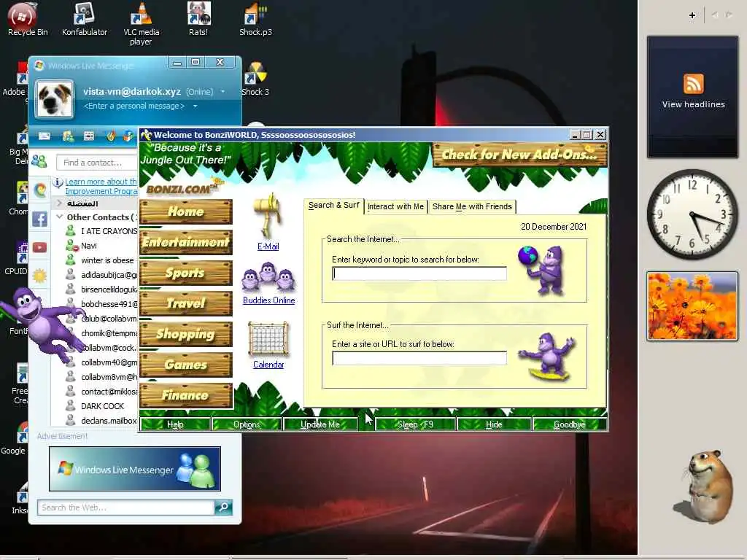Click the Messenger flame toolbar icon
The width and height of the screenshot is (747, 560).
point(111,136)
